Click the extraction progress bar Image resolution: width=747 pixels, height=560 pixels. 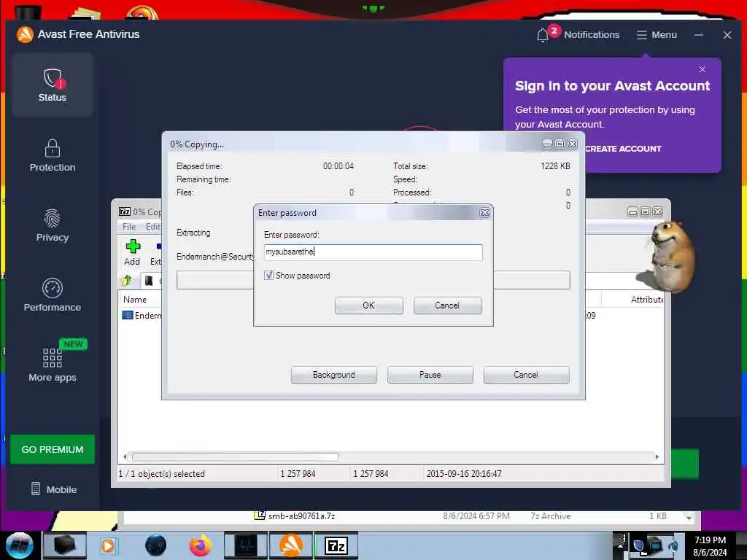(x=373, y=280)
